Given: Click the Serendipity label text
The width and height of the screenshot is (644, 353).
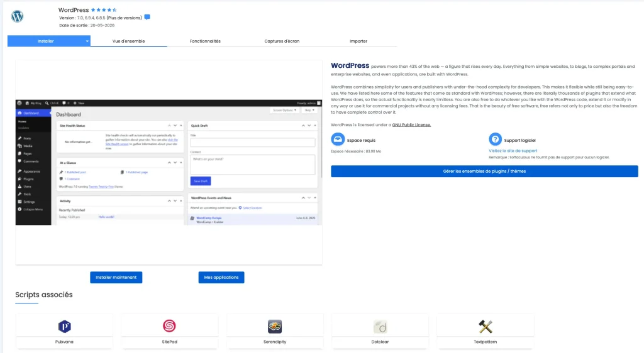Looking at the screenshot, I should point(275,342).
